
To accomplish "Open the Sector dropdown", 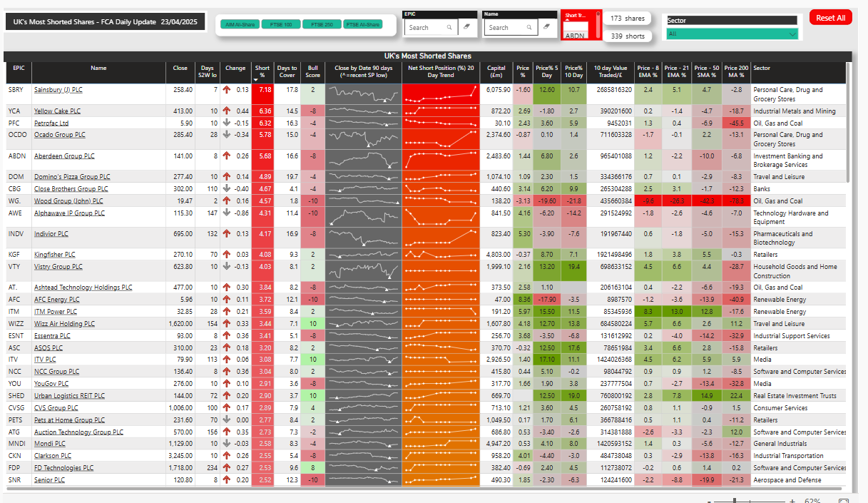I will 732,34.
